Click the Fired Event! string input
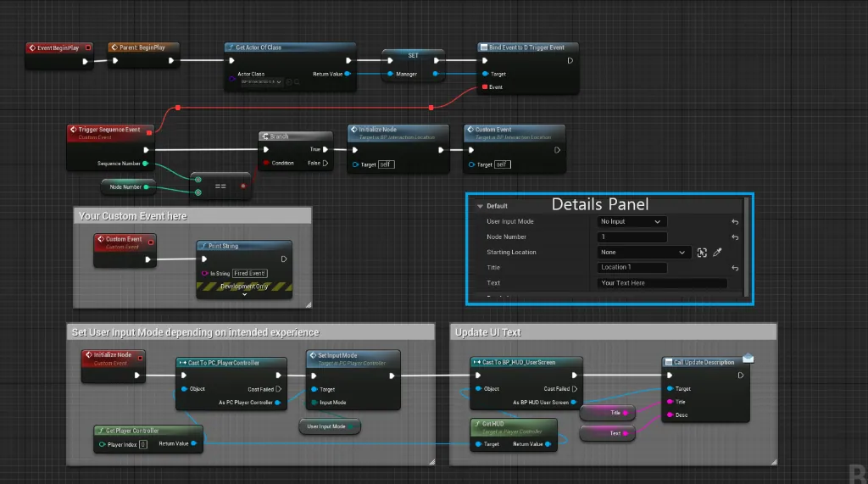This screenshot has width=868, height=484. [x=250, y=273]
